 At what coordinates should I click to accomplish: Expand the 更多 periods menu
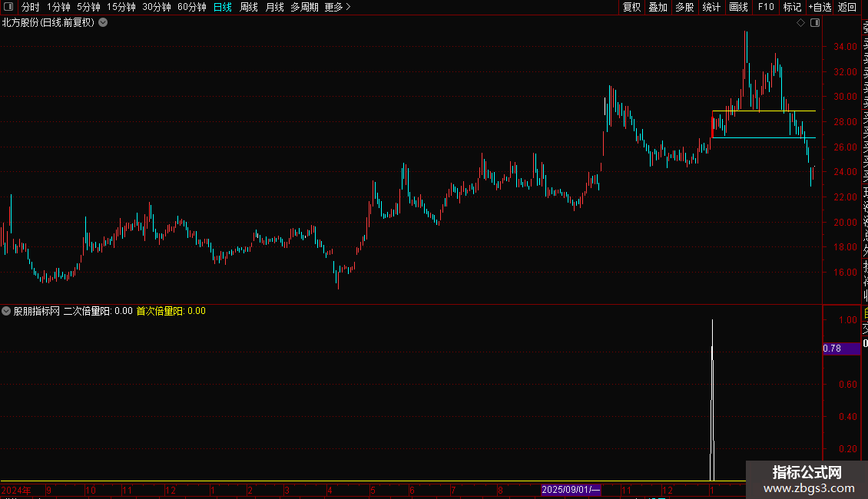pyautogui.click(x=338, y=7)
